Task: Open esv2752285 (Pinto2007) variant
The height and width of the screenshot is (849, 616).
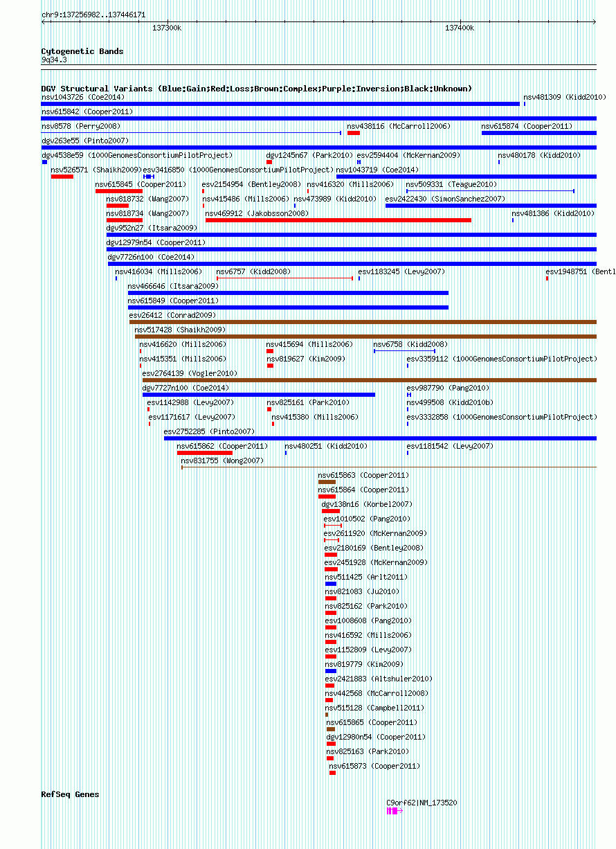Action: tap(210, 432)
